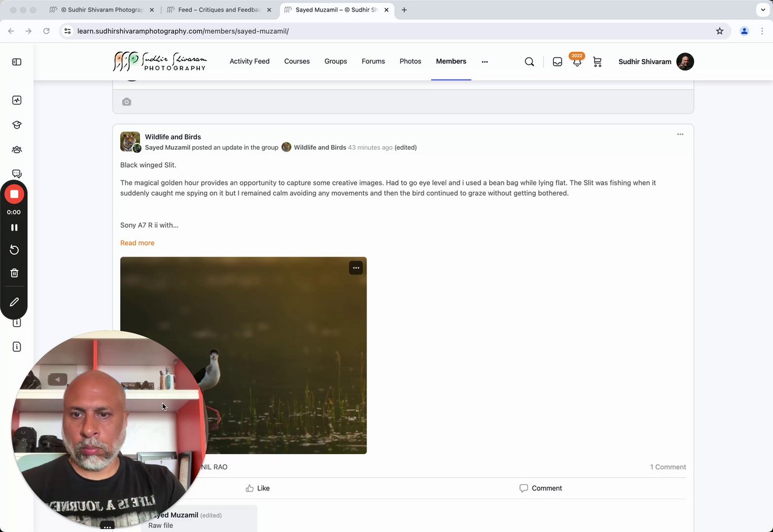The width and height of the screenshot is (773, 532).
Task: Open the inbox messages icon
Action: point(557,62)
